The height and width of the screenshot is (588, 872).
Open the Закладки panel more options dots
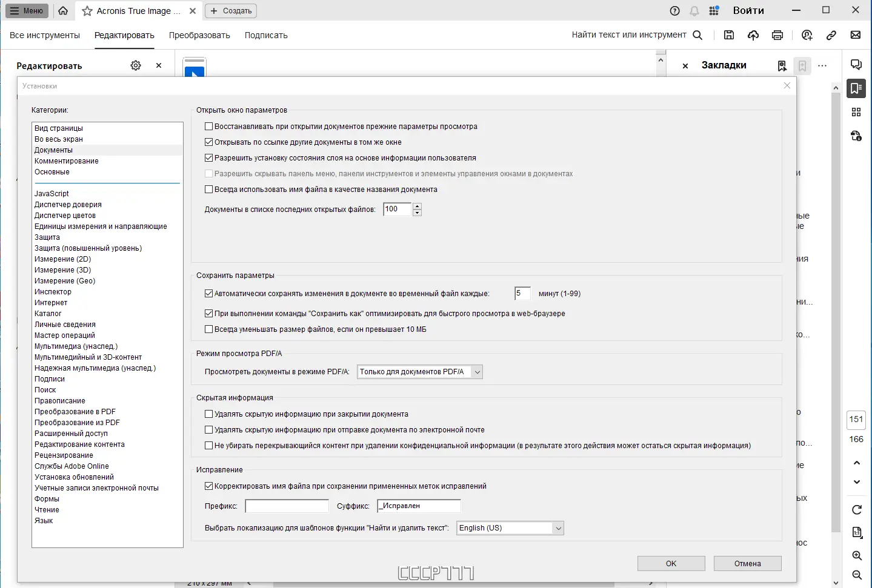point(822,66)
